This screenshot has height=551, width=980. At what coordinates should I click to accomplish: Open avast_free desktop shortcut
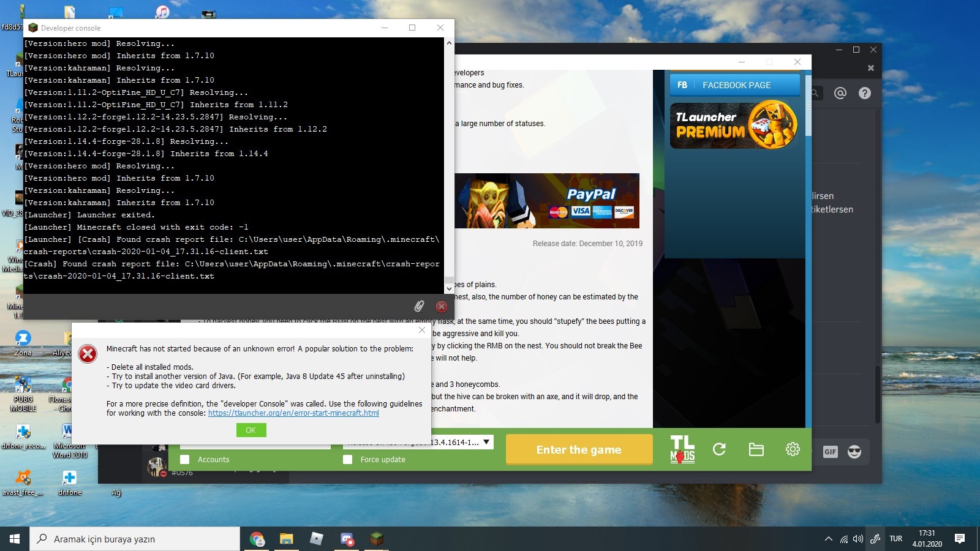[23, 482]
